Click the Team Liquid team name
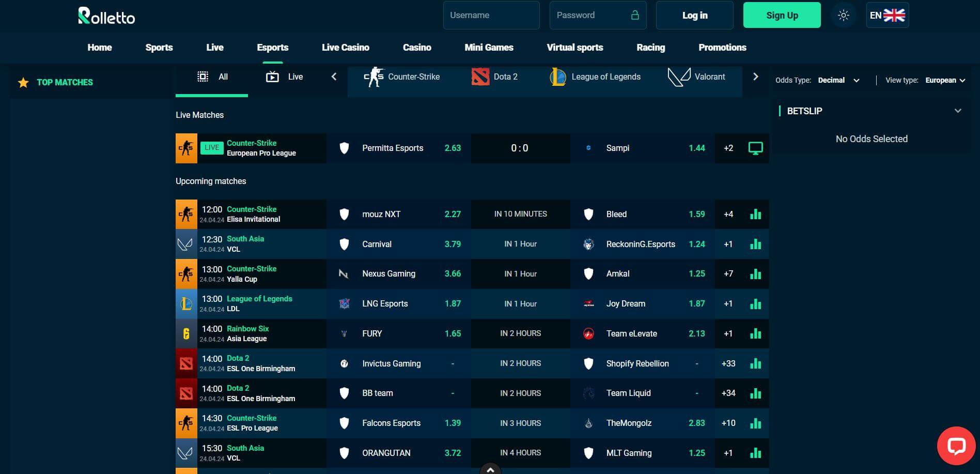Screen dimensions: 980x474 click(628, 393)
